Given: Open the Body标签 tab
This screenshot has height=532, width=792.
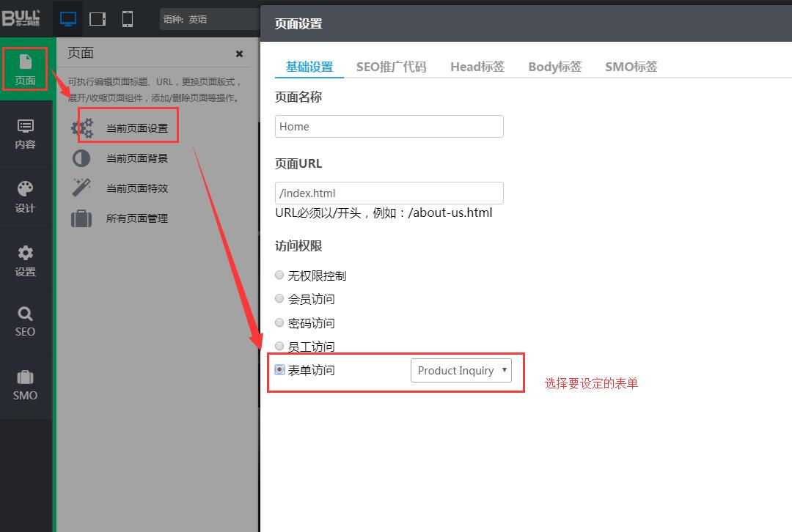Looking at the screenshot, I should point(554,66).
